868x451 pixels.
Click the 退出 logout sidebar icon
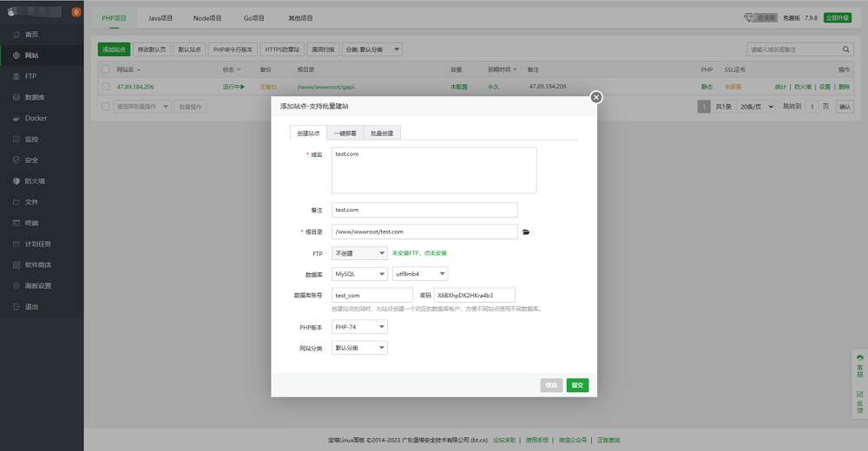[x=16, y=306]
